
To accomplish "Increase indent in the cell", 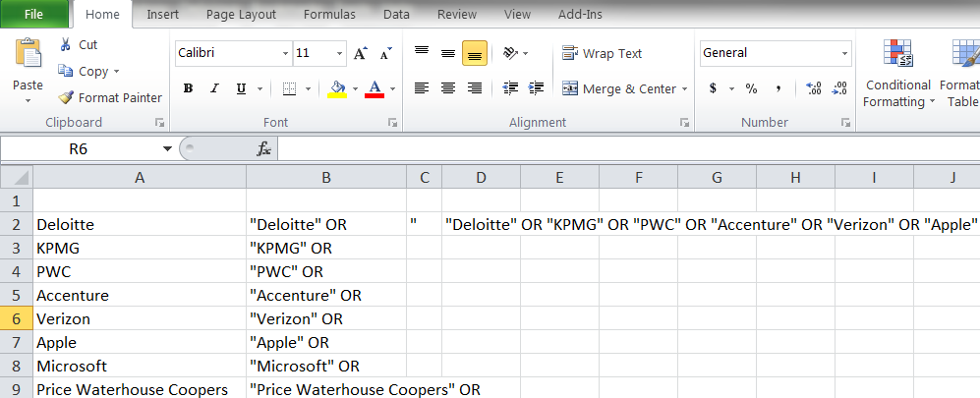I will [x=537, y=88].
